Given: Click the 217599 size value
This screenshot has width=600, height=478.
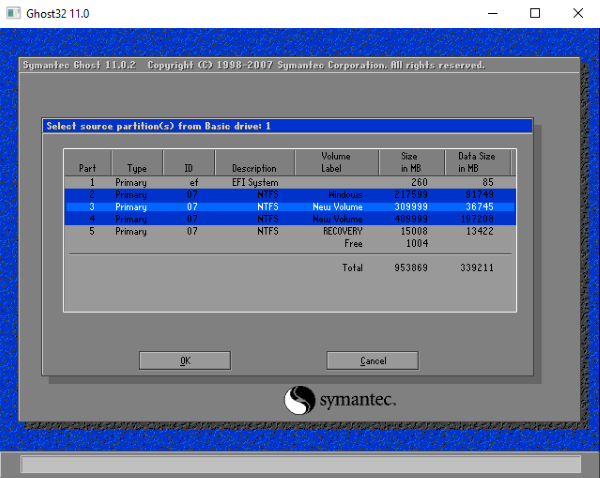Looking at the screenshot, I should 411,195.
